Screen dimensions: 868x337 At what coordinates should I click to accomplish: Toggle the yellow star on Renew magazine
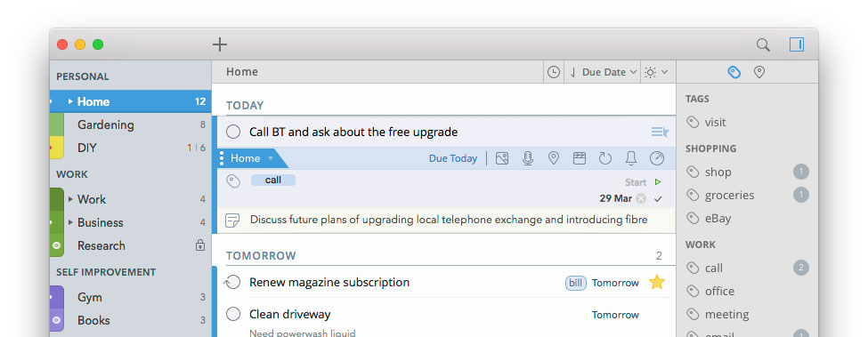point(656,282)
